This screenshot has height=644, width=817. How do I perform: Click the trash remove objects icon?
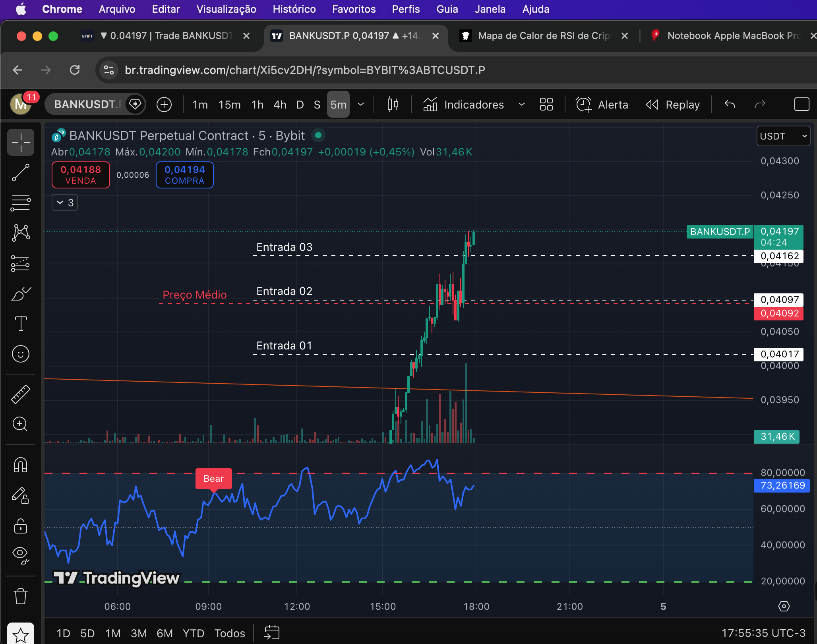[x=21, y=596]
